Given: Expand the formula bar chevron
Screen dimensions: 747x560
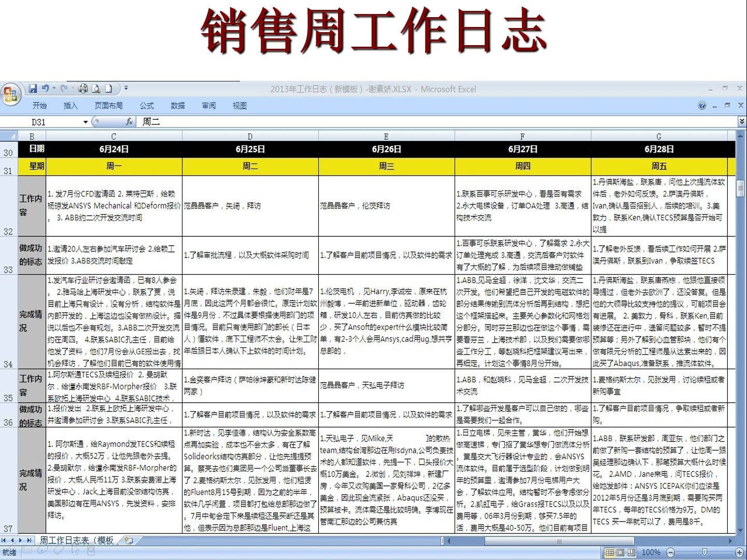Looking at the screenshot, I should pyautogui.click(x=742, y=122).
